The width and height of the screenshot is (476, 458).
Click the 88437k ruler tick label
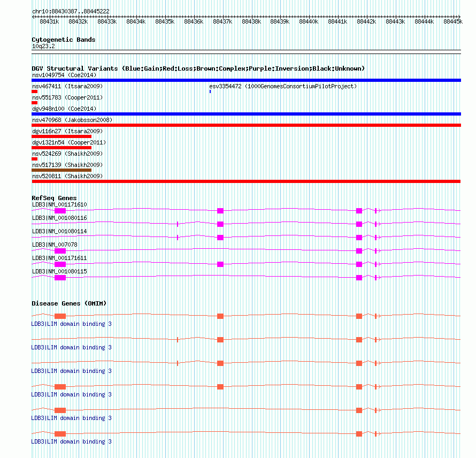[x=222, y=21]
